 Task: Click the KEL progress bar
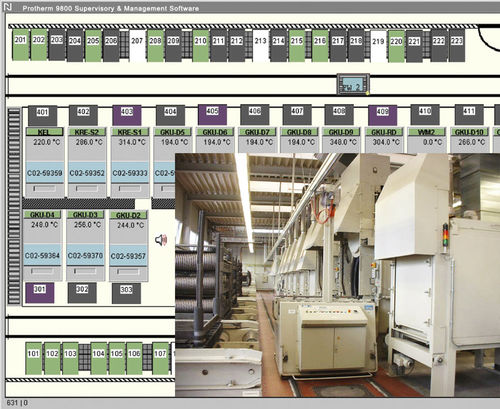[x=44, y=189]
